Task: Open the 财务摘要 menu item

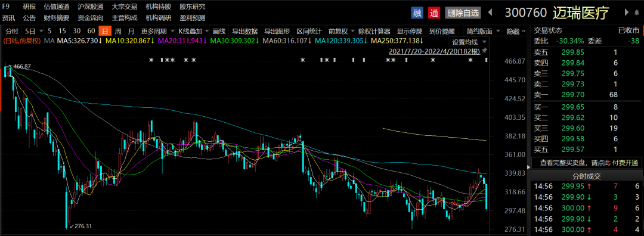Action: click(x=57, y=18)
